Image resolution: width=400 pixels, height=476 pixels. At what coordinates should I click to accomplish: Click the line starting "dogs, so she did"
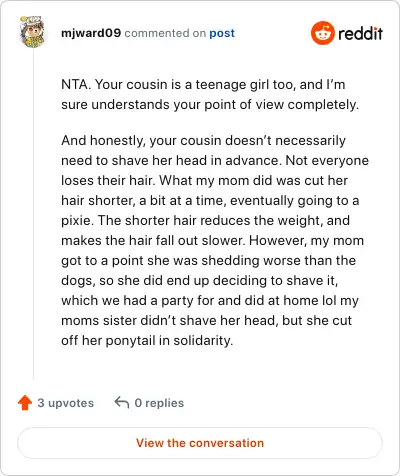click(x=199, y=281)
